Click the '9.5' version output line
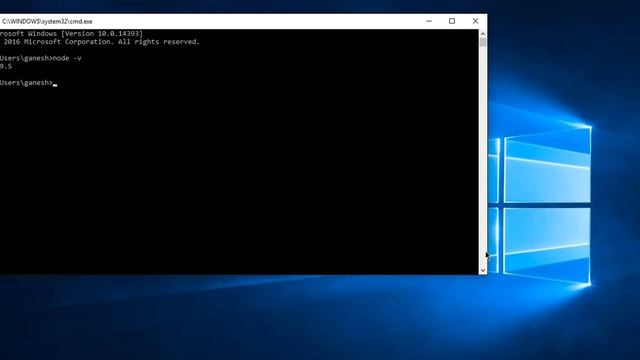Viewport: 640px width, 360px height. pyautogui.click(x=6, y=67)
